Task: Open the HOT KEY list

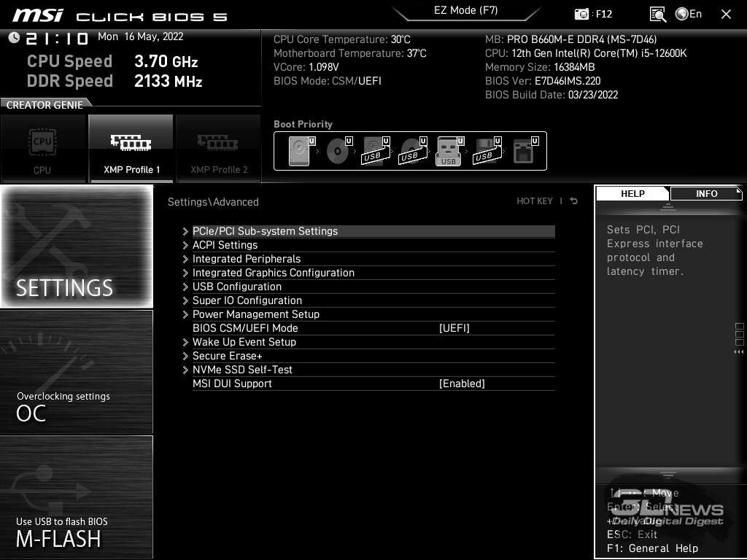Action: (535, 201)
